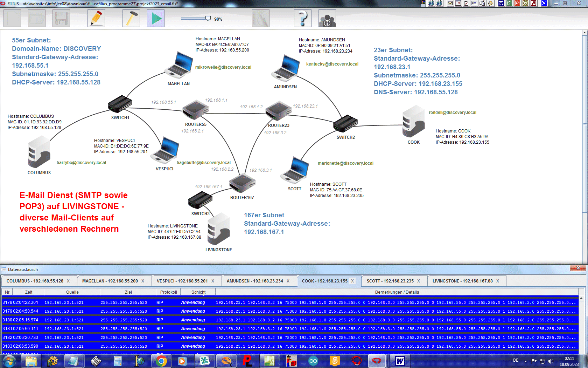588x368 pixels.
Task: Select packet row 3180
Action: pos(290,320)
